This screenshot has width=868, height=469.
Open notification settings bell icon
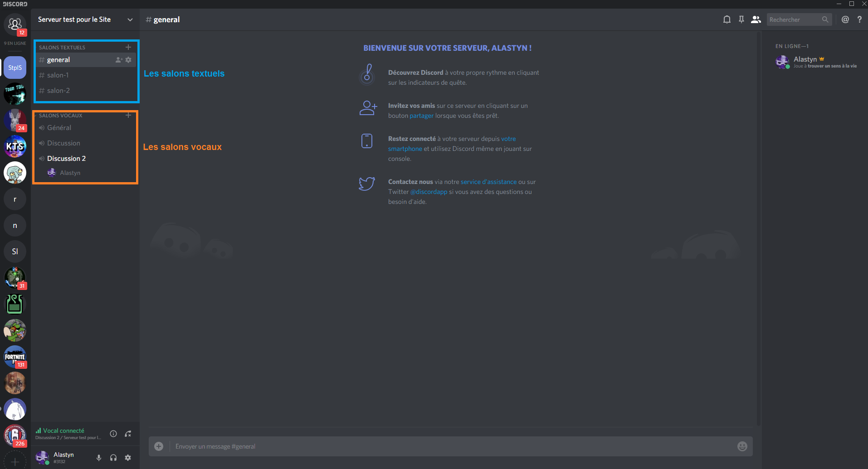(727, 19)
